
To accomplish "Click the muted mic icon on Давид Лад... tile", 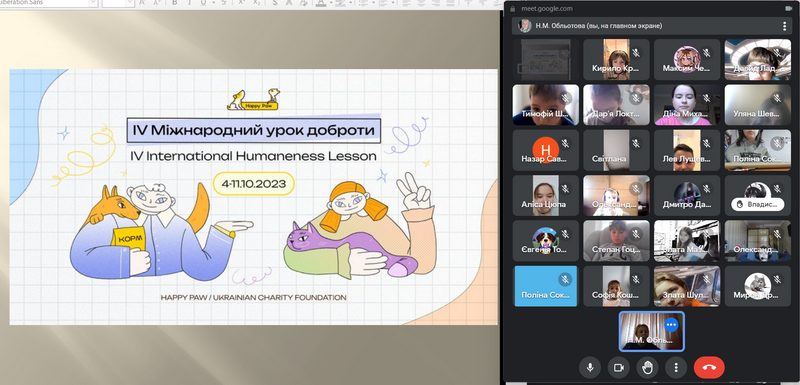I will pyautogui.click(x=778, y=53).
